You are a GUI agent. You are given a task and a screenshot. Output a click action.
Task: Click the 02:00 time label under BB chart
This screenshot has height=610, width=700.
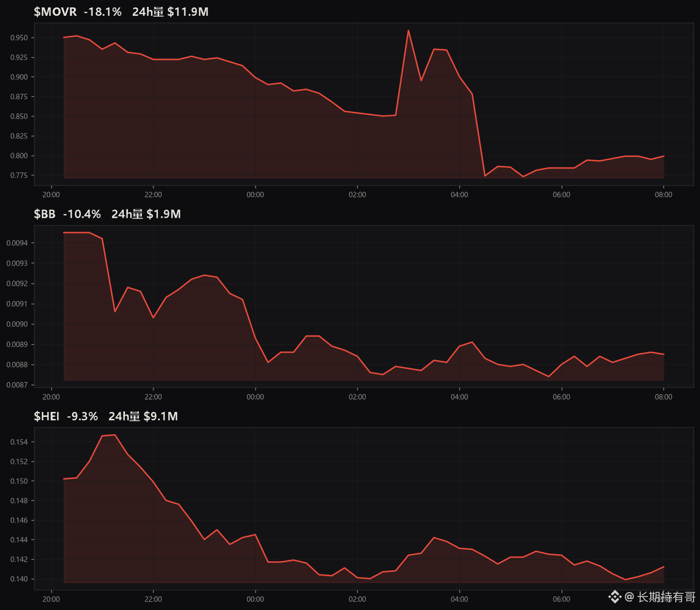tap(358, 397)
